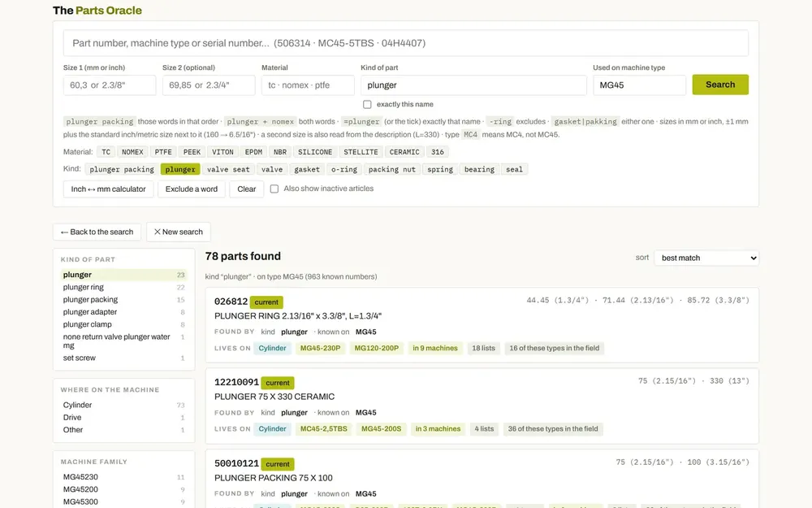The width and height of the screenshot is (812, 508).
Task: Choose the 'plunger packing' kind chip
Action: coord(122,170)
